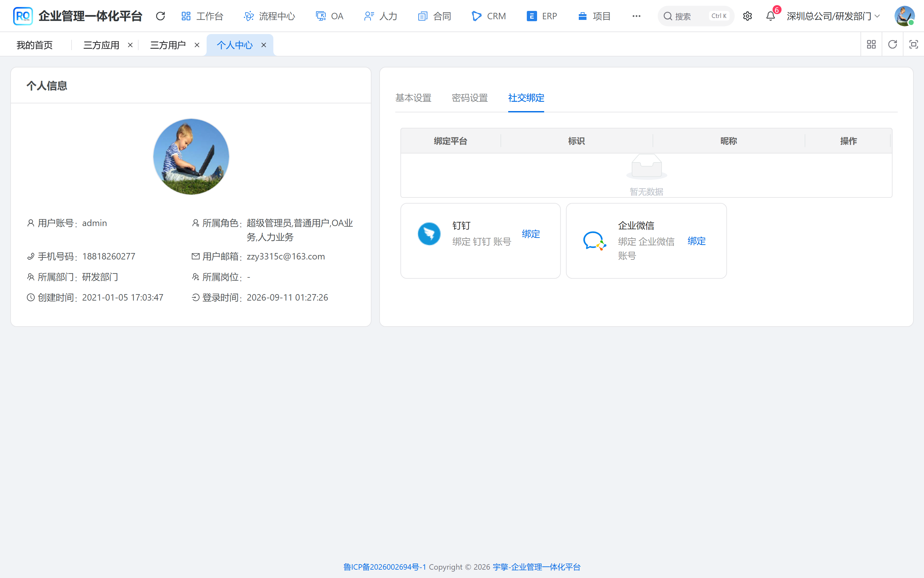Close the 三方应用 tab
This screenshot has height=578, width=924.
pyautogui.click(x=130, y=45)
